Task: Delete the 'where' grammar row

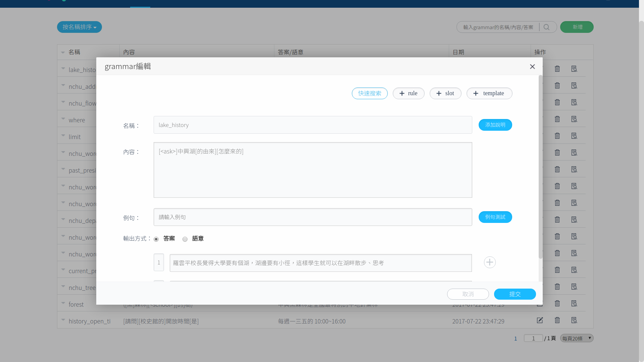Action: pyautogui.click(x=557, y=119)
